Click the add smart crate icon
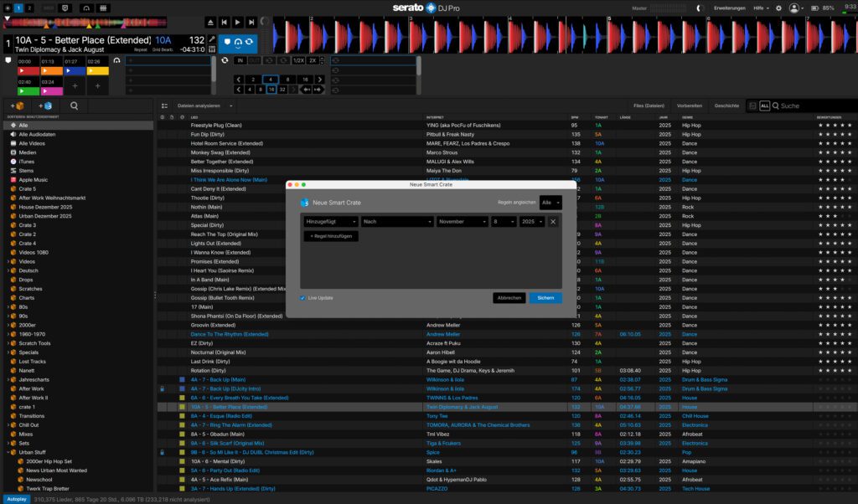Image resolution: width=858 pixels, height=504 pixels. tap(45, 106)
